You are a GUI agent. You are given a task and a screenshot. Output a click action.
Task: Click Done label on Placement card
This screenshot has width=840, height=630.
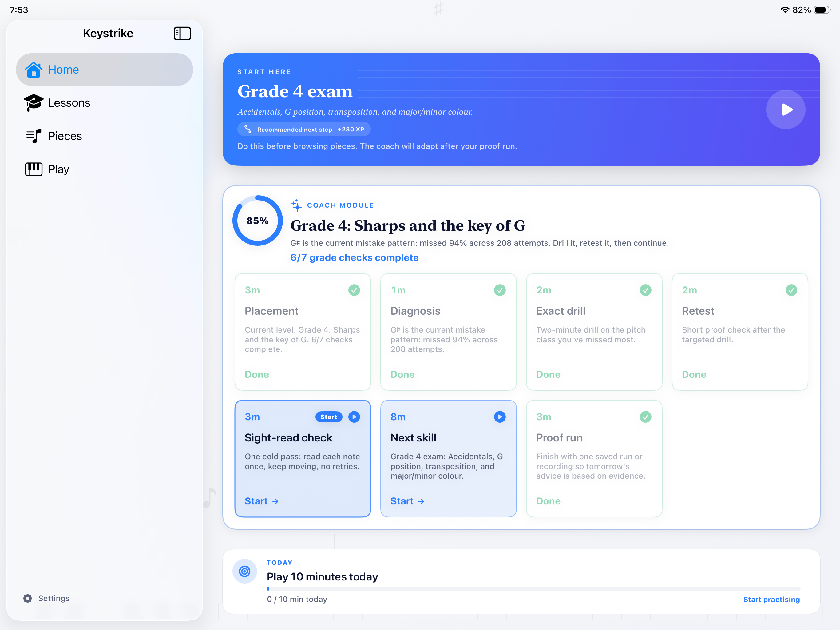tap(257, 374)
